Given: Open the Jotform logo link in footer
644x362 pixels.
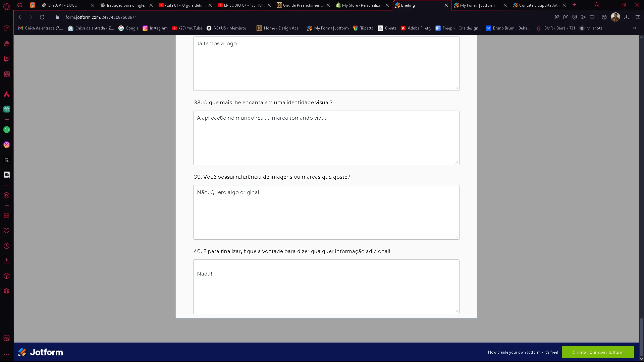Looking at the screenshot, I should 40,352.
